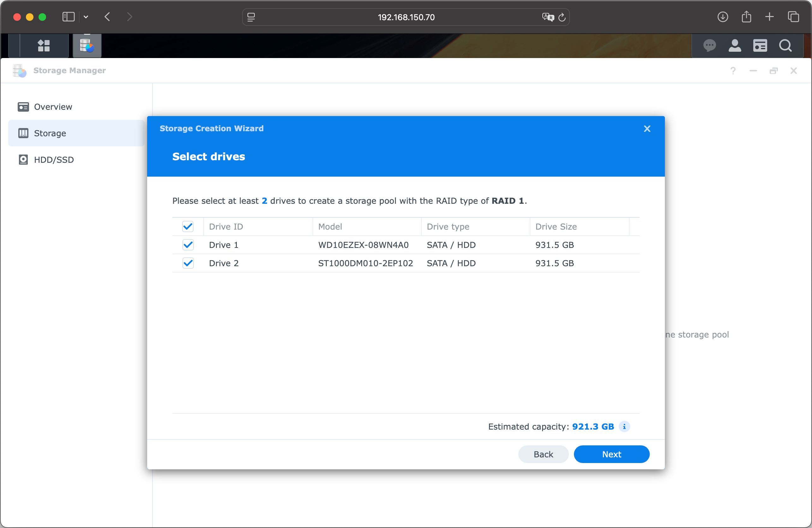Open the user account options icon
This screenshot has height=528, width=812.
735,45
